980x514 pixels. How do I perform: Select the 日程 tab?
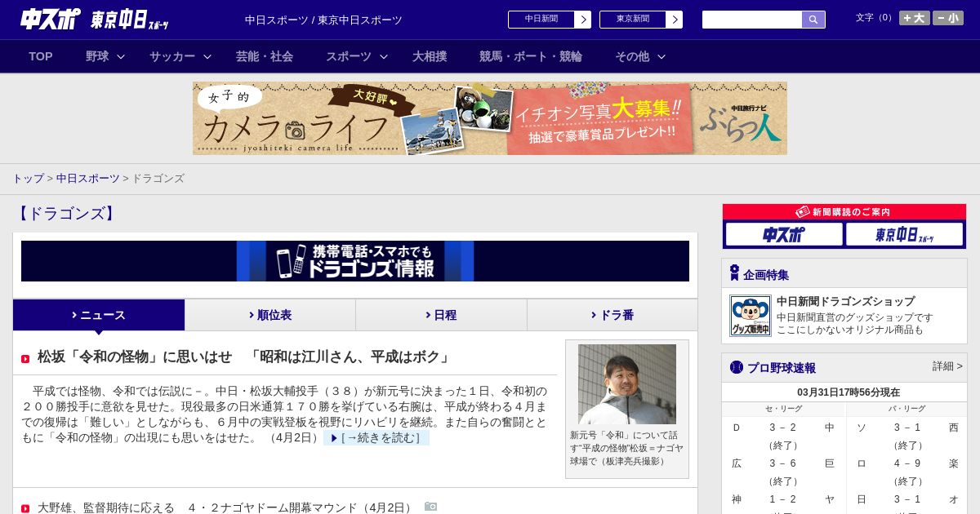point(441,315)
